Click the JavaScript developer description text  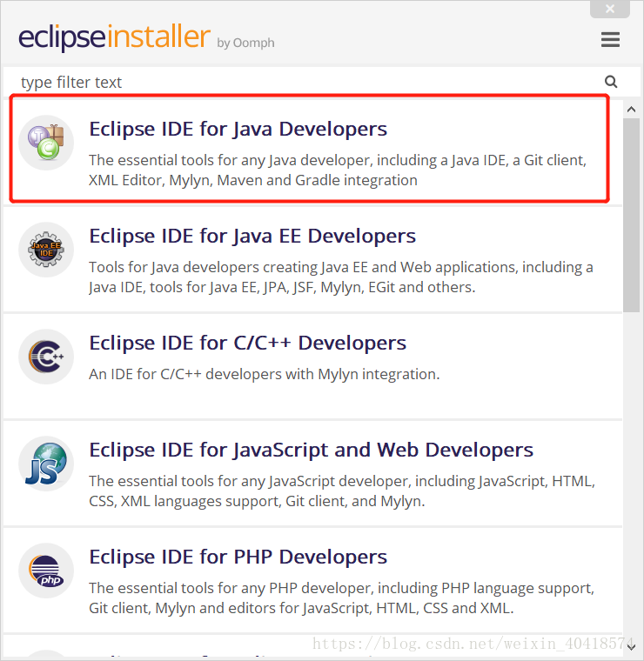pyautogui.click(x=342, y=491)
